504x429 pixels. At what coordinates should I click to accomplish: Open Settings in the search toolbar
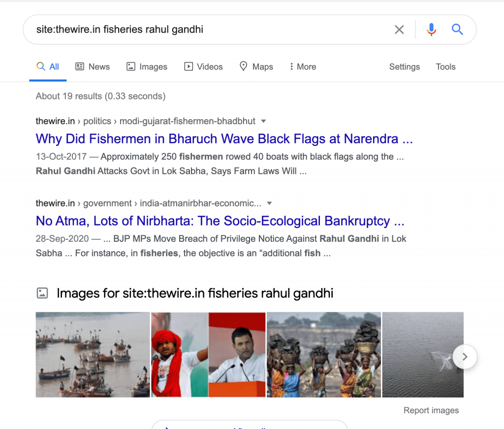click(404, 67)
